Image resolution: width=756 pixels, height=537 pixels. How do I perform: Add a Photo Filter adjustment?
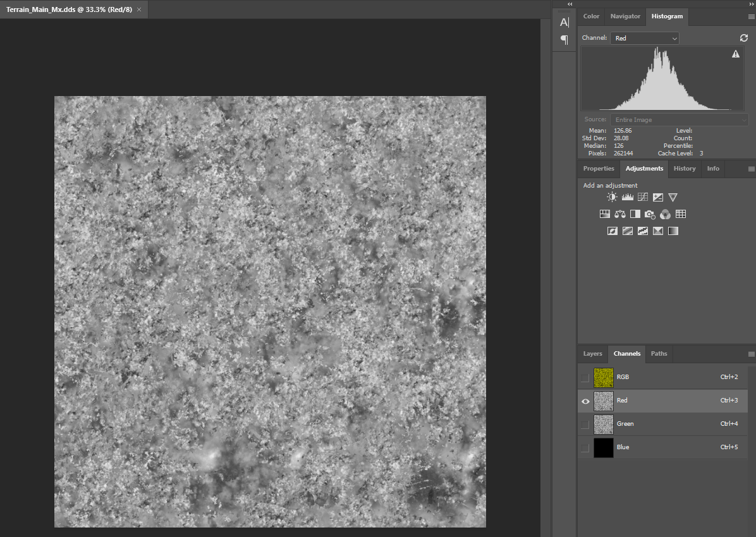tap(650, 214)
